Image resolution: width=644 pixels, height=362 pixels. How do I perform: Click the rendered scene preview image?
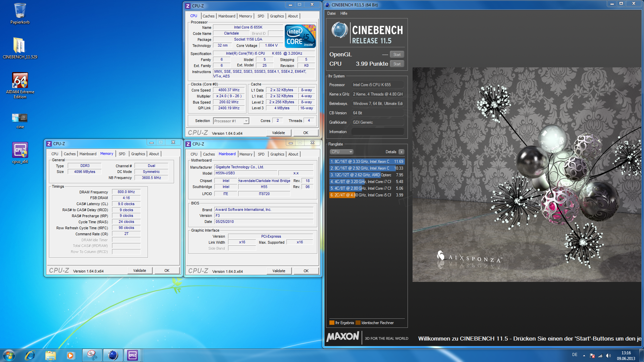527,174
